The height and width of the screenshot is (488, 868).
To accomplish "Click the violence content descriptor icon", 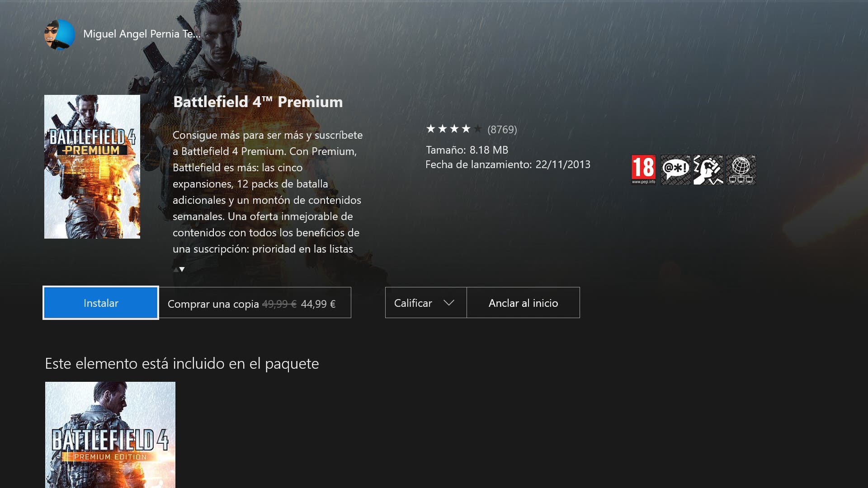I will pyautogui.click(x=708, y=170).
